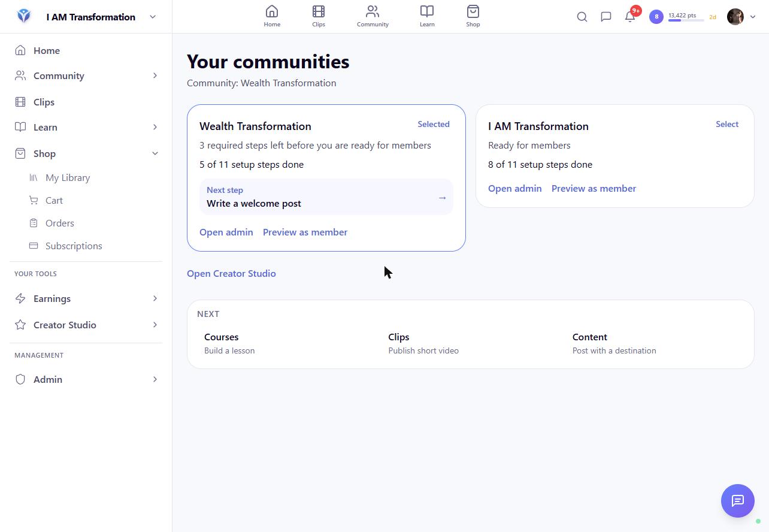Click the app logo icon
The width and height of the screenshot is (769, 532).
pyautogui.click(x=24, y=16)
